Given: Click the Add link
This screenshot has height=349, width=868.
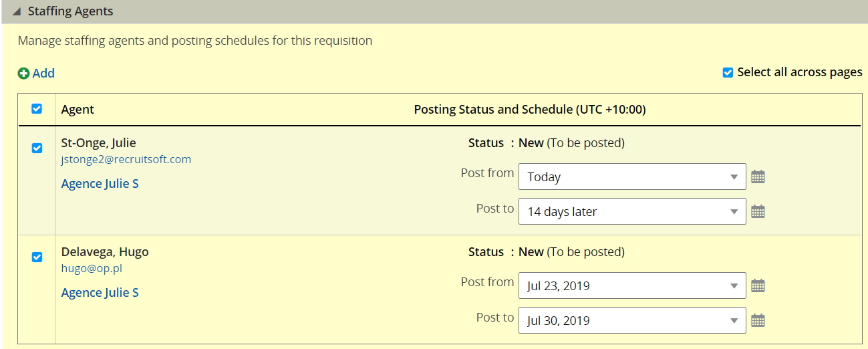Looking at the screenshot, I should pyautogui.click(x=43, y=74).
